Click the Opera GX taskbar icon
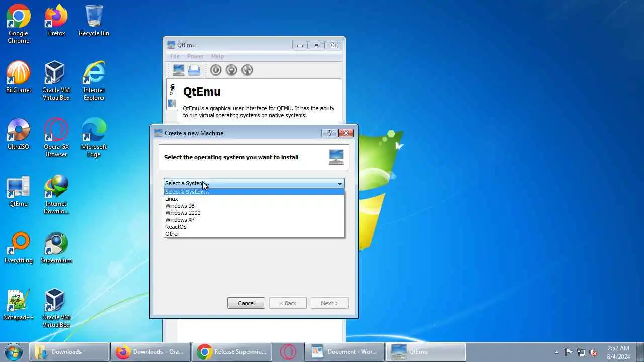The height and width of the screenshot is (362, 644). tap(288, 352)
